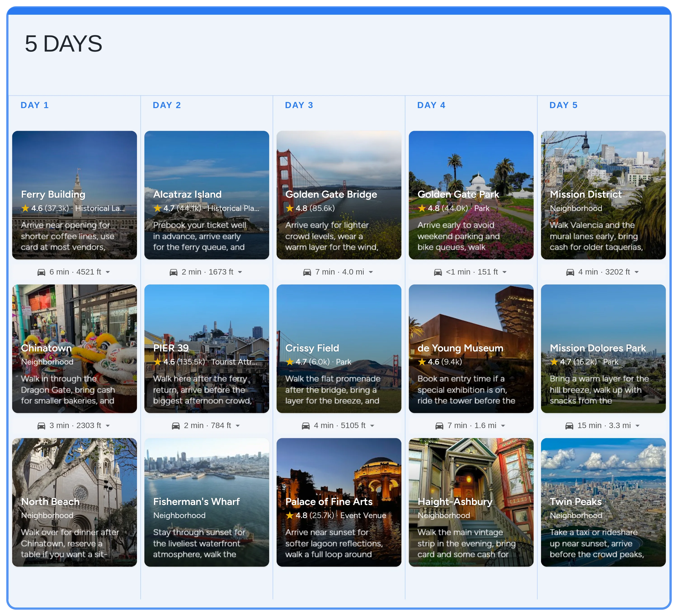Select the DAY 1 column header
Viewport: 678px width, 616px height.
pyautogui.click(x=35, y=105)
